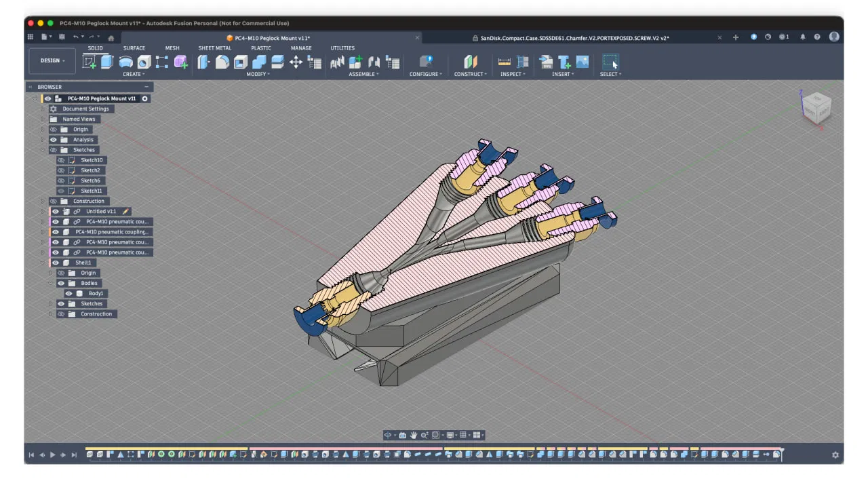Viewport: 868px width, 496px height.
Task: Open the MODIFY dropdown menu
Action: coord(258,74)
